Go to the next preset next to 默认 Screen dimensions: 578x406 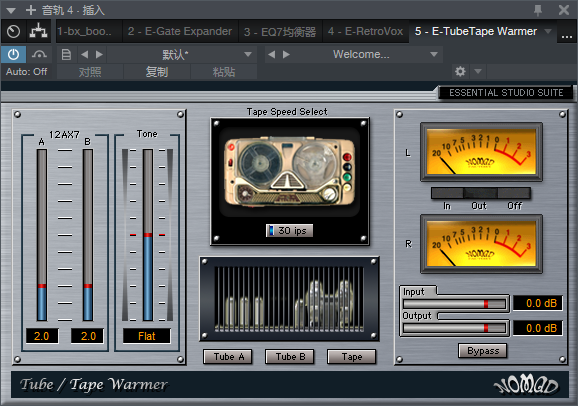click(x=99, y=55)
